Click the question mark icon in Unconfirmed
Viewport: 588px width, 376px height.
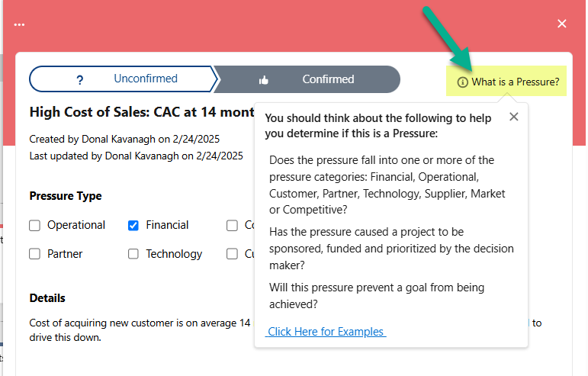(80, 79)
